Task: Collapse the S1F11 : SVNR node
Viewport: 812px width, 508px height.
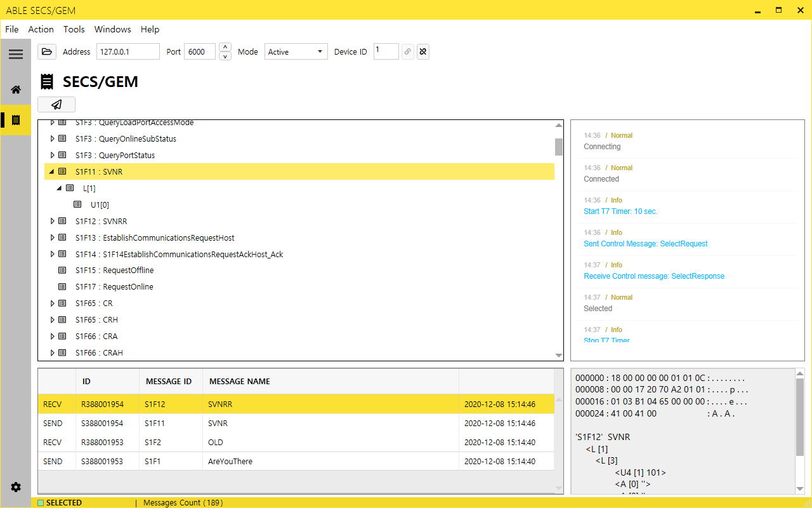Action: 52,171
